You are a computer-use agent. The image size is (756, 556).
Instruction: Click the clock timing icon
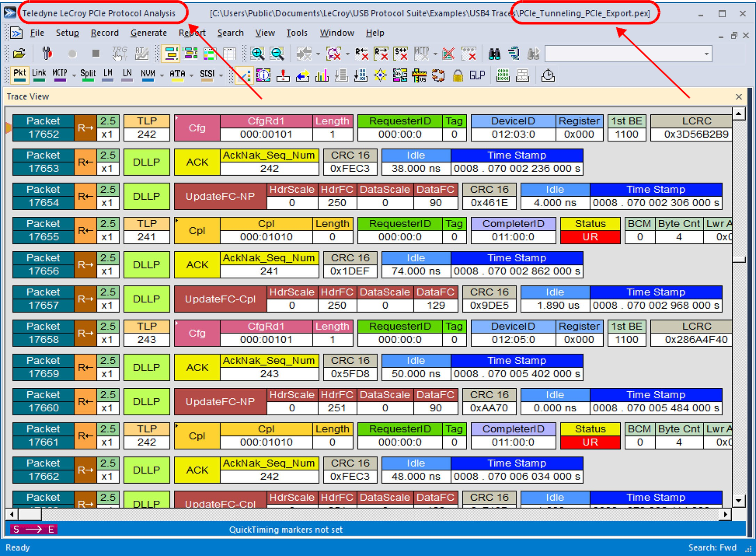[x=548, y=75]
